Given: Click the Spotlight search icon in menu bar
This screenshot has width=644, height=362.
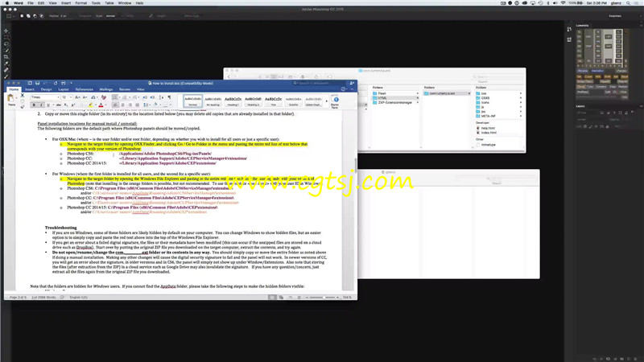Looking at the screenshot, I should (x=629, y=3).
